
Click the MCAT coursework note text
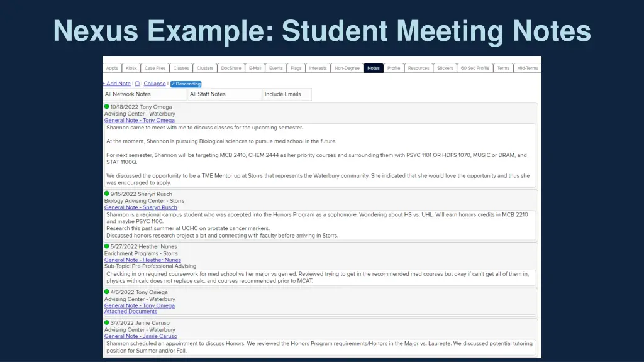click(x=318, y=277)
